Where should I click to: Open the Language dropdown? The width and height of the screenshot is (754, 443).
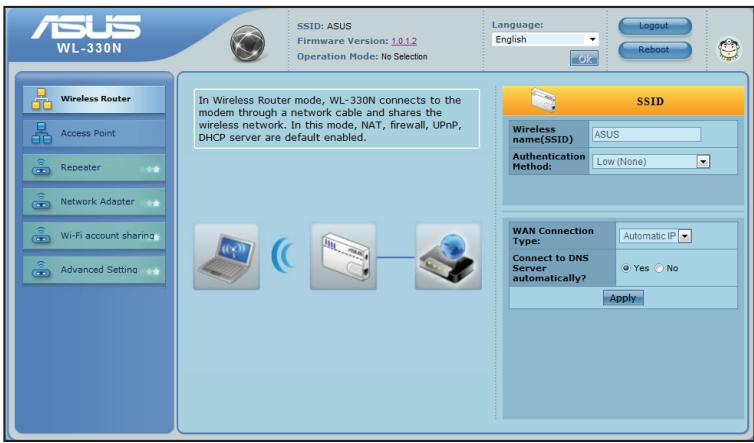click(x=545, y=39)
